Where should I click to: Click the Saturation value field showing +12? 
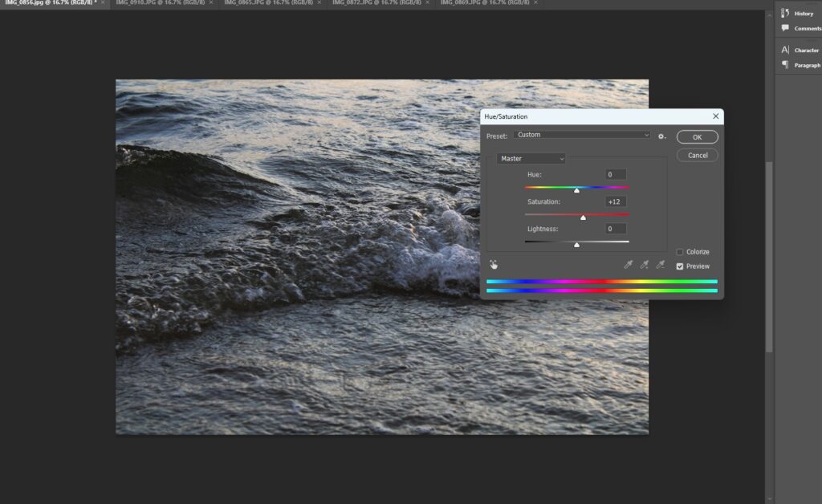point(616,201)
